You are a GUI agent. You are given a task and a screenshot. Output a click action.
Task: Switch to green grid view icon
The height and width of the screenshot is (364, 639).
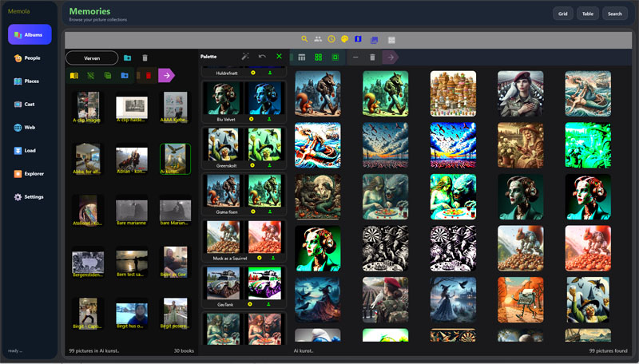(318, 57)
